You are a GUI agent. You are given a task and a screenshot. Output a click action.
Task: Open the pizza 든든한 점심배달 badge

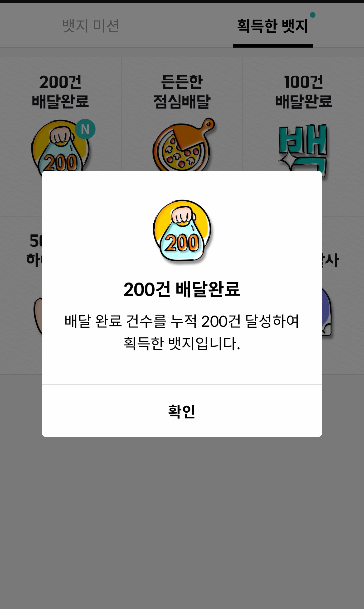coord(184,144)
